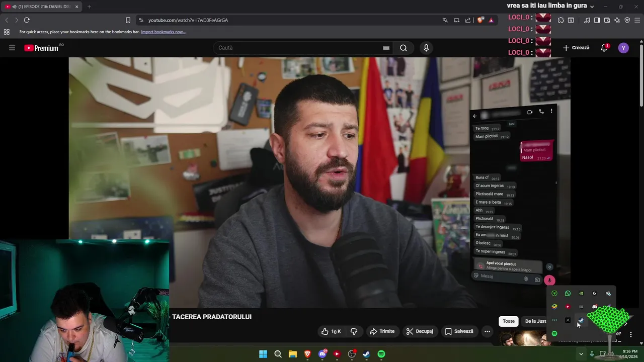Select the EPISODE 216 browser tab

42,7
